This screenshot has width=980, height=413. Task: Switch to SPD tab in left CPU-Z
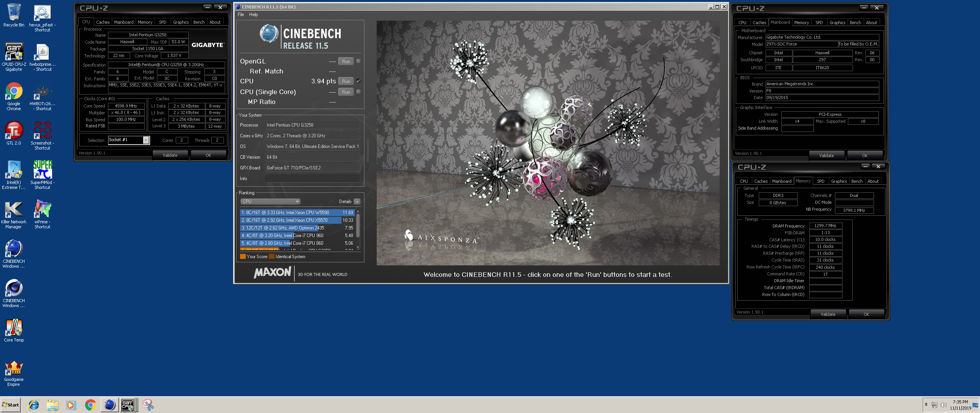[x=163, y=22]
